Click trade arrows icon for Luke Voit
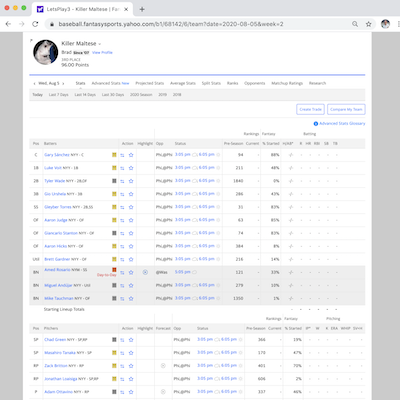 (x=122, y=168)
